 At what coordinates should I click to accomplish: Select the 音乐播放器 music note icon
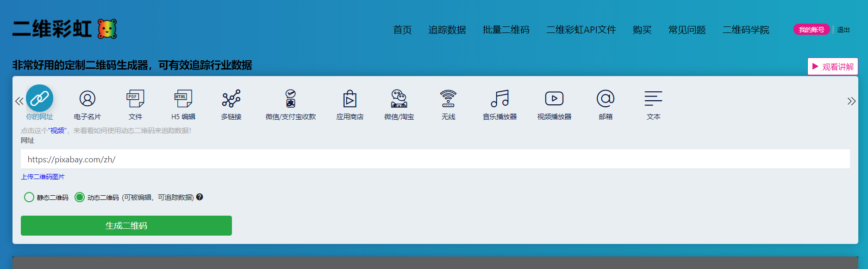tap(500, 98)
